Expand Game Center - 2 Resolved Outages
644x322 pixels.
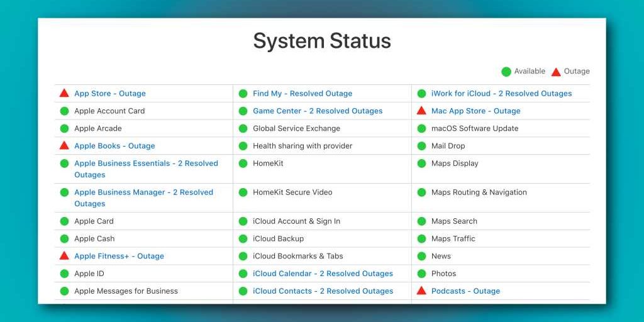318,111
